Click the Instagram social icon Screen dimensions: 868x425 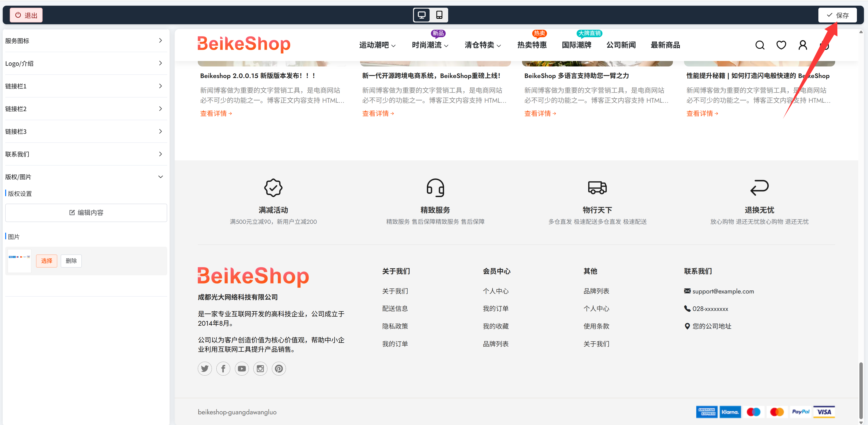tap(260, 368)
